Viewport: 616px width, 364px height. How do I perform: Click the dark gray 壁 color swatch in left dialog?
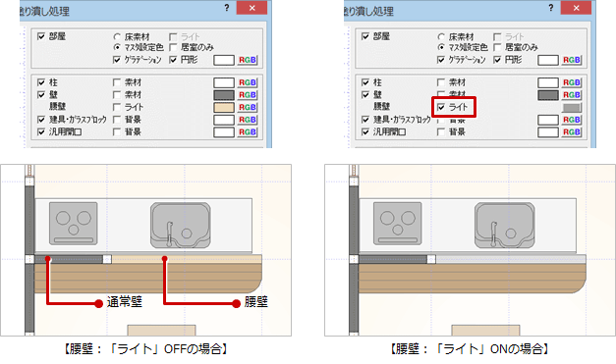click(x=224, y=94)
